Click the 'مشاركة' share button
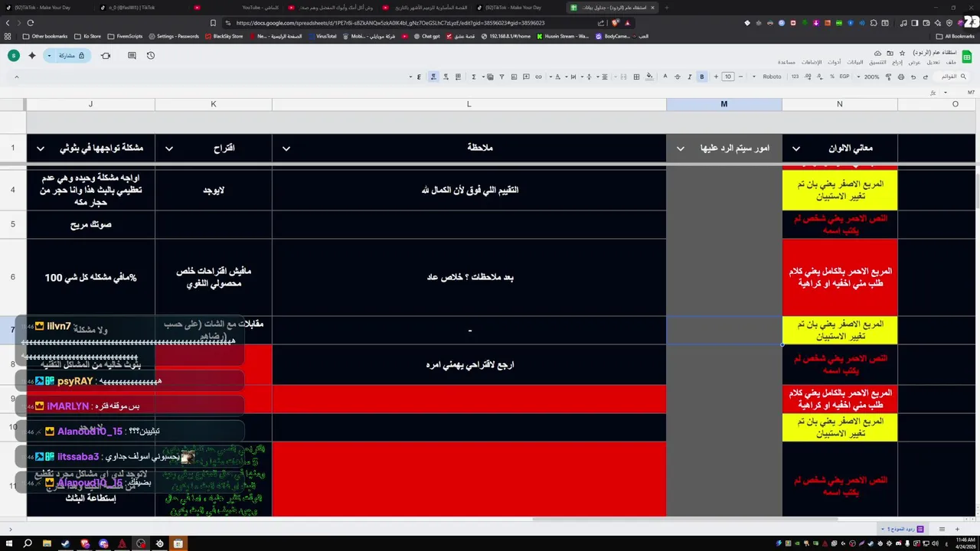The height and width of the screenshot is (551, 980). (x=71, y=55)
